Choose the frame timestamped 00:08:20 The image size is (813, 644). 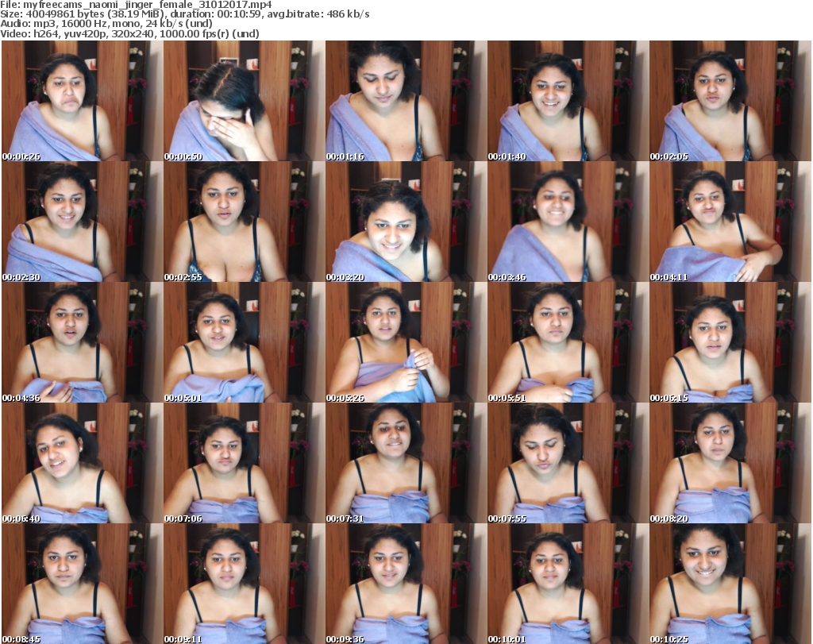[x=730, y=463]
